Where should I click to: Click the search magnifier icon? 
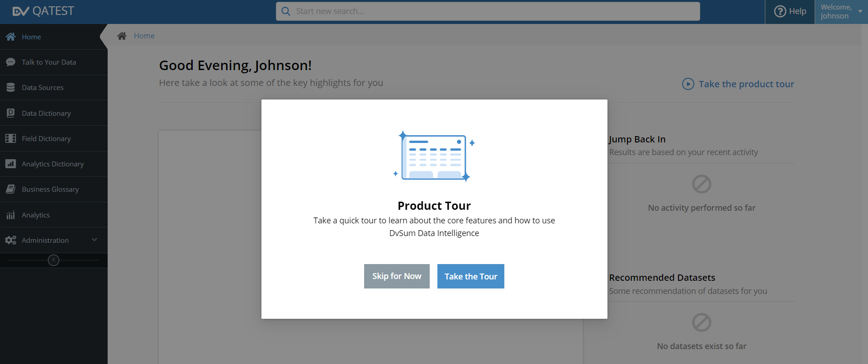[x=286, y=11]
